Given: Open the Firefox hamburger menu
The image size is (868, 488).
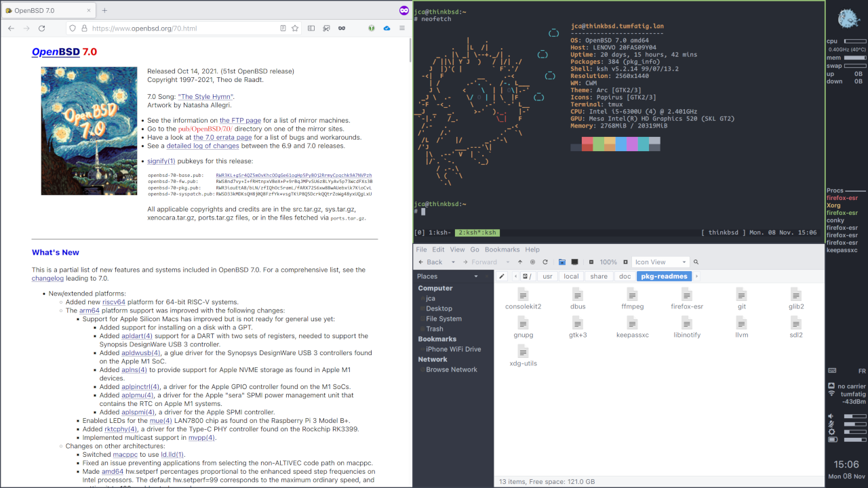Looking at the screenshot, I should pos(402,28).
